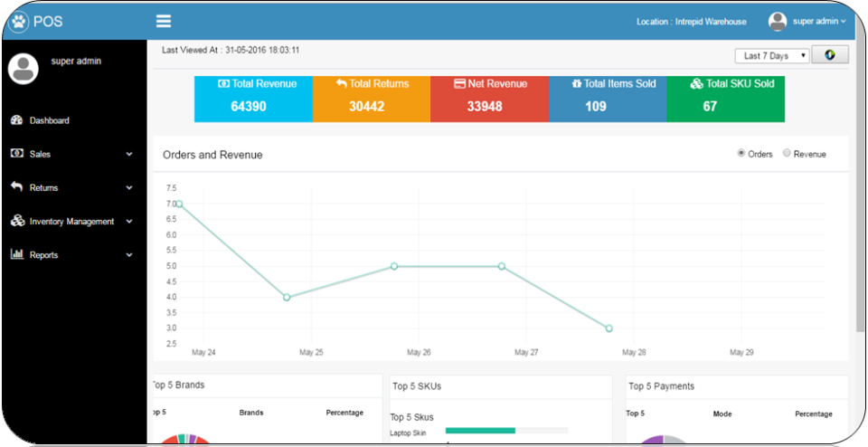
Task: Click the May 29 axis label
Action: 741,352
